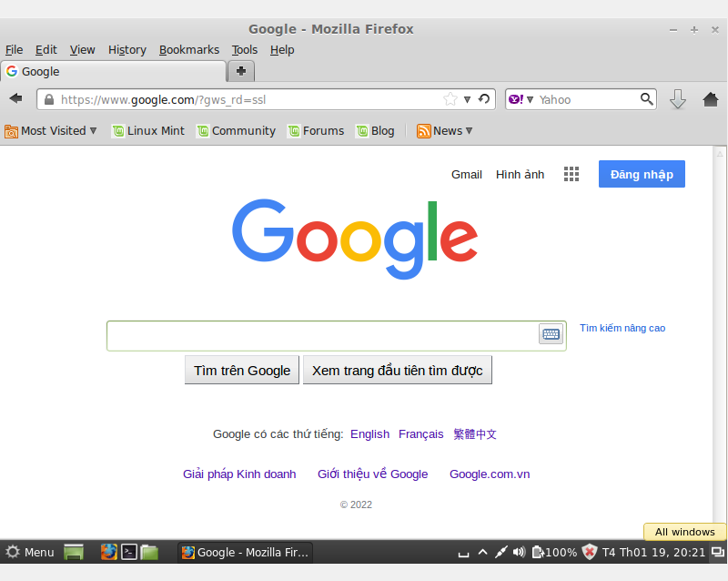Click the Google - Mozilla Firefox taskbar window button
Screen dimensions: 728x581
(x=245, y=552)
